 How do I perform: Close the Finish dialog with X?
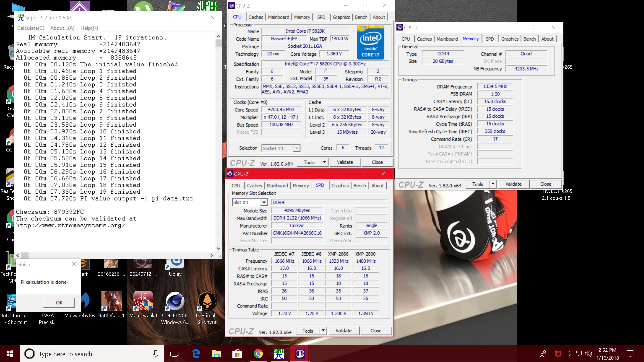[74, 264]
